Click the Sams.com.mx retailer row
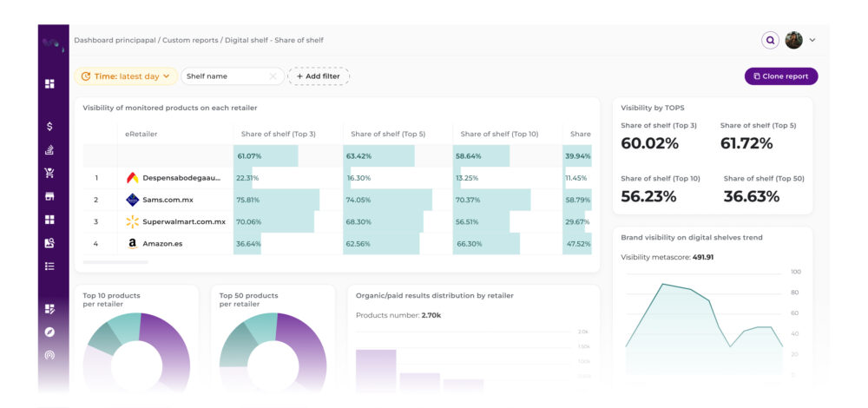This screenshot has width=868, height=408. 337,200
